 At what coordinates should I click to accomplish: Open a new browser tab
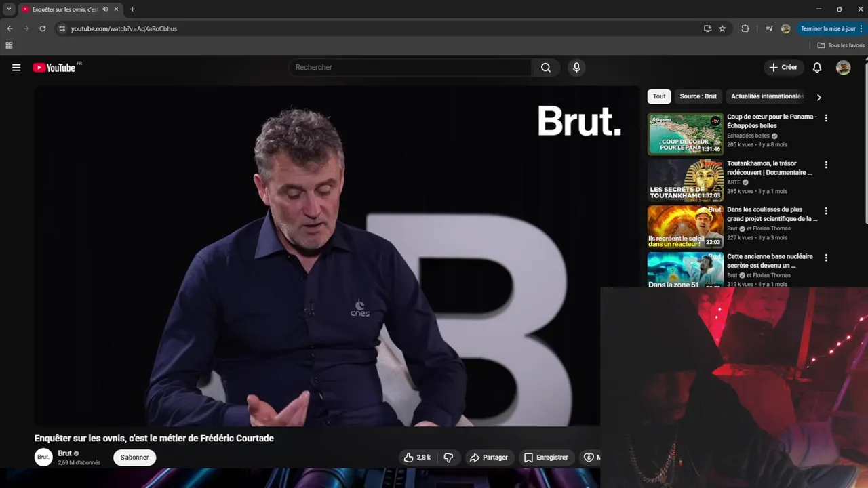(132, 9)
